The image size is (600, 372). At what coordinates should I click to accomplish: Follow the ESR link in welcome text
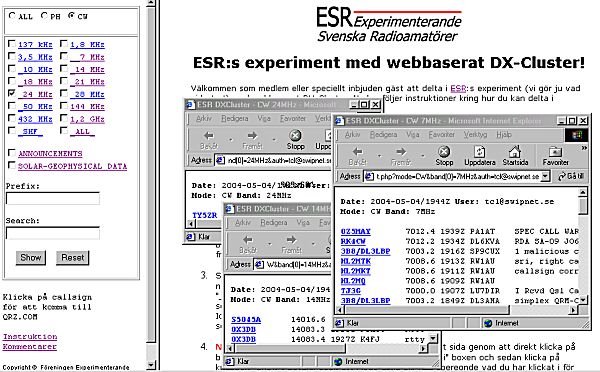pyautogui.click(x=458, y=88)
